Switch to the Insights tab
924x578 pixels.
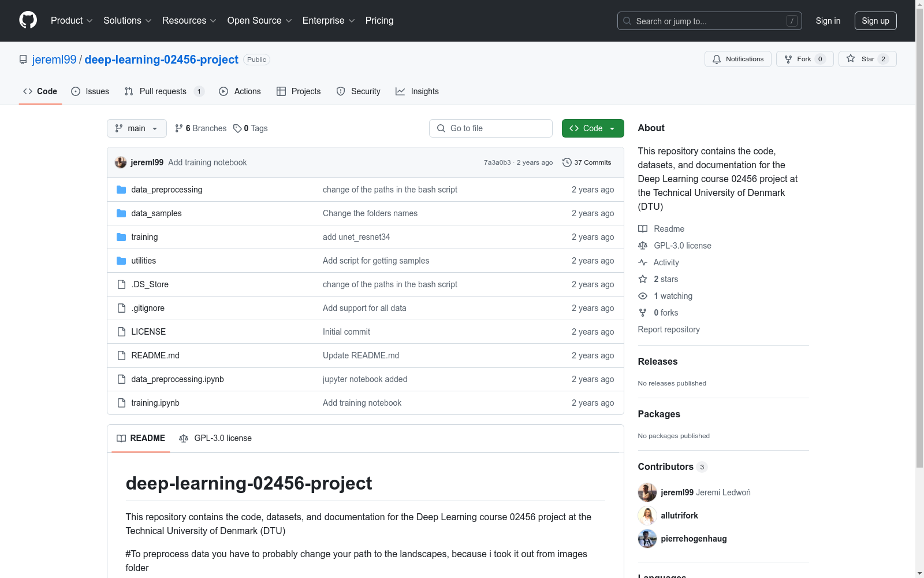tap(417, 91)
